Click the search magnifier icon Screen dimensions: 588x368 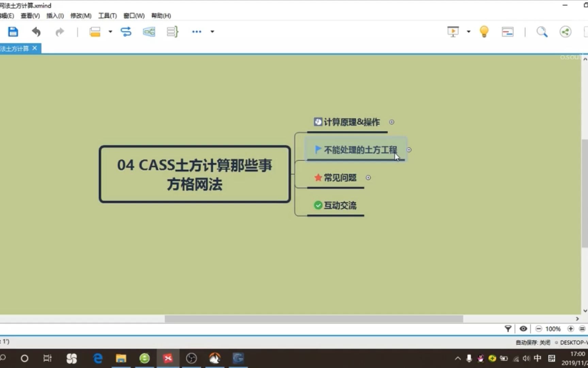tap(542, 32)
